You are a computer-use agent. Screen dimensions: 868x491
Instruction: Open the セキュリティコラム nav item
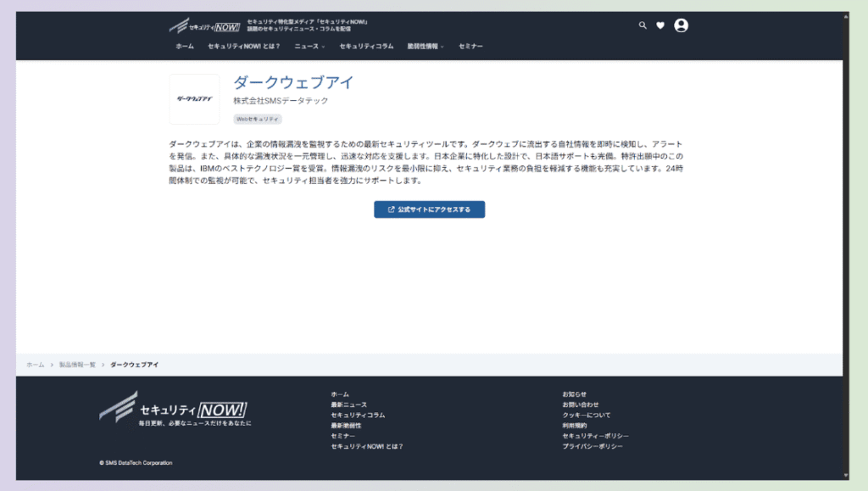[x=366, y=47]
